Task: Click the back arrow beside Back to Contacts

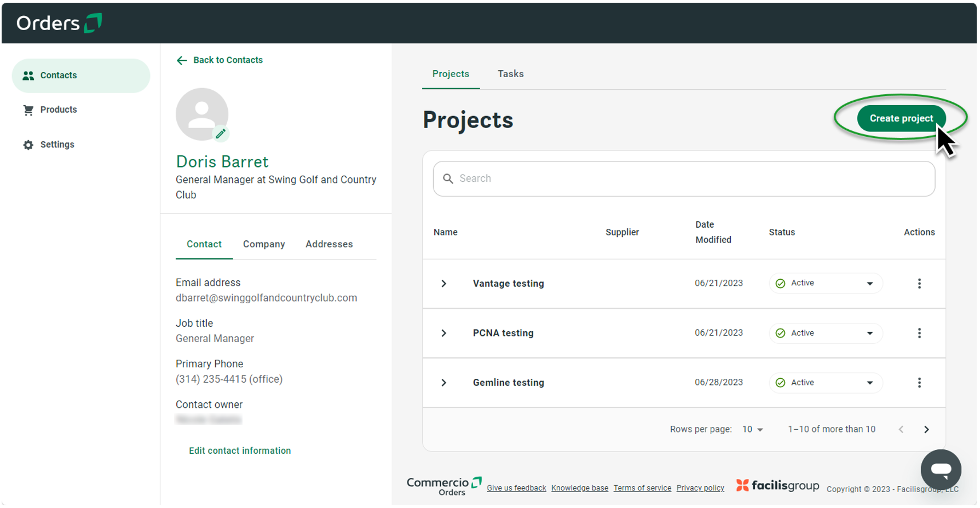Action: (182, 60)
